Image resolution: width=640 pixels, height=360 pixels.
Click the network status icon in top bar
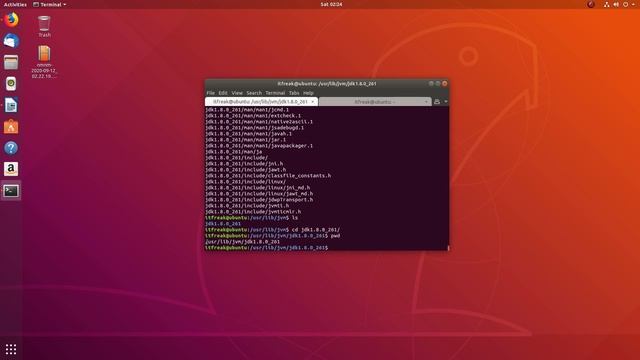pyautogui.click(x=607, y=4)
